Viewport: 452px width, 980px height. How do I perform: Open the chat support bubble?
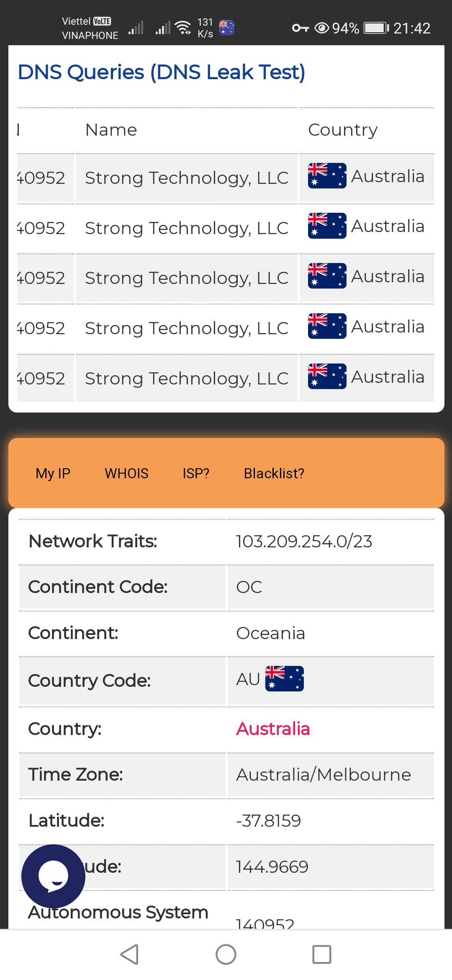point(53,876)
